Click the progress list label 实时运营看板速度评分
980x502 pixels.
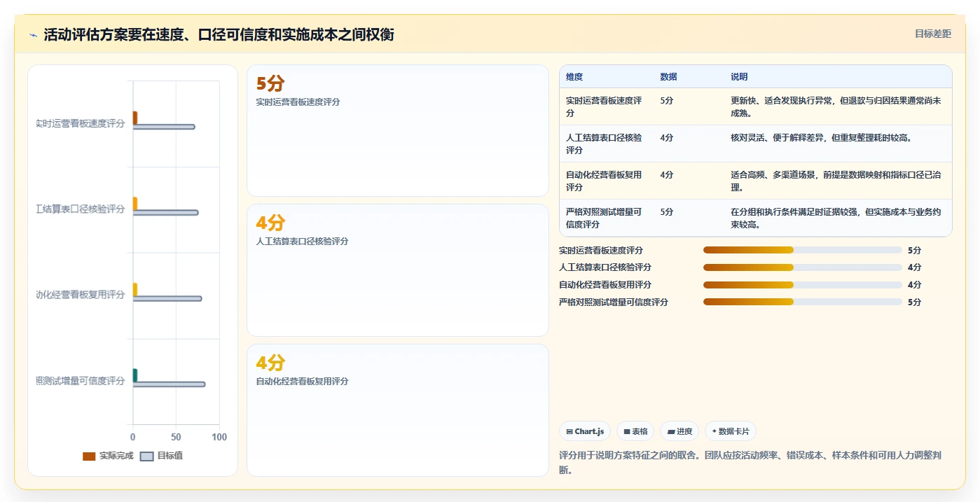[x=601, y=250]
